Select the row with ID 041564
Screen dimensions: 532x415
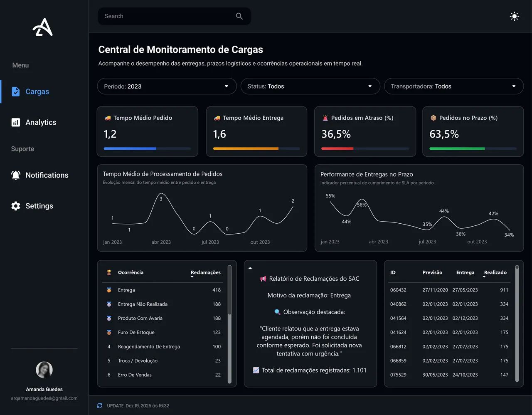449,318
